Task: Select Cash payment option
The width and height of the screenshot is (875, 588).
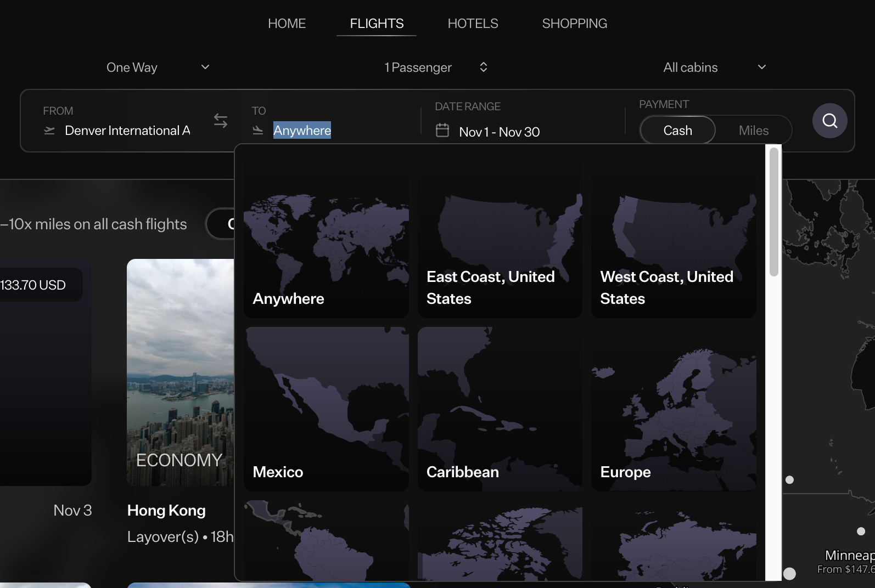Action: click(x=677, y=131)
